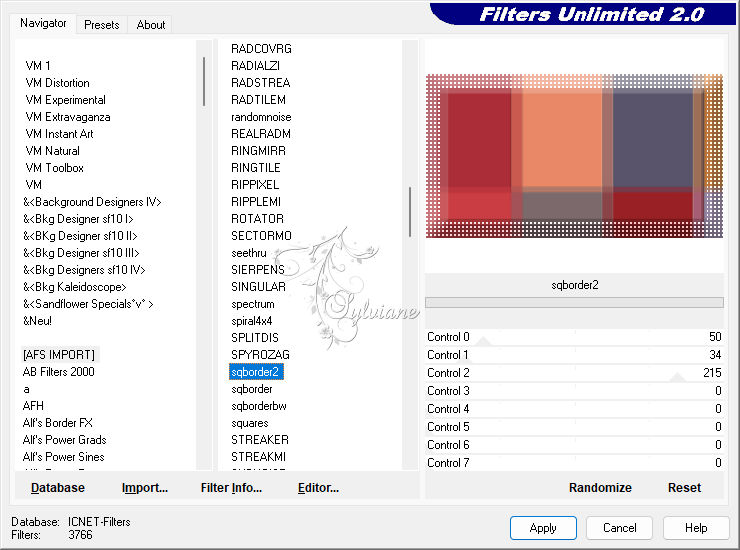Image resolution: width=740 pixels, height=550 pixels.
Task: Reset the filter controls
Action: [684, 488]
